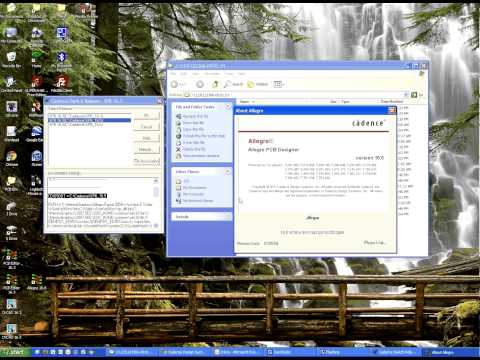This screenshot has height=360, width=480.
Task: Open the My Bluetooth Places desktop icon
Action: point(62,62)
